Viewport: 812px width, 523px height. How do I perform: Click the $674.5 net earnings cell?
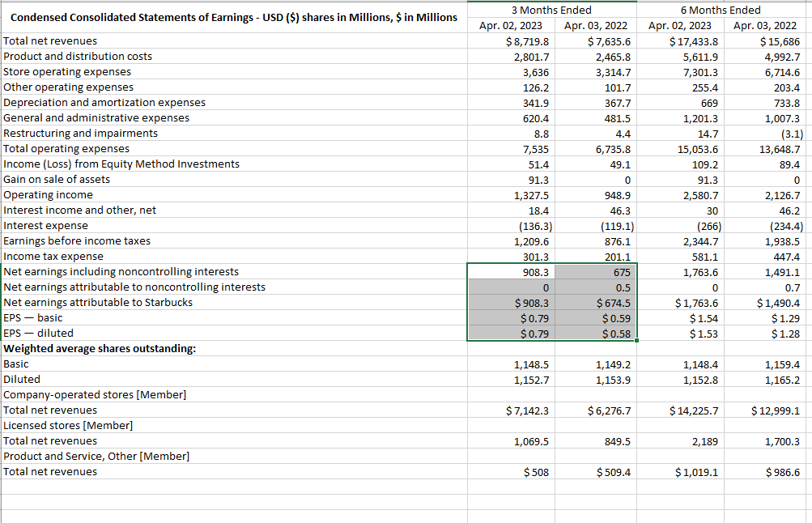click(596, 303)
